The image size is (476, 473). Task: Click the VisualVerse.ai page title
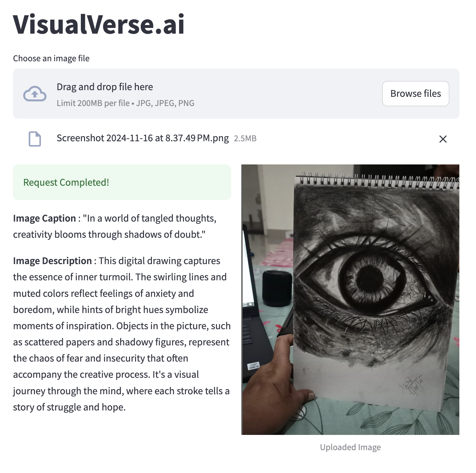(x=99, y=24)
